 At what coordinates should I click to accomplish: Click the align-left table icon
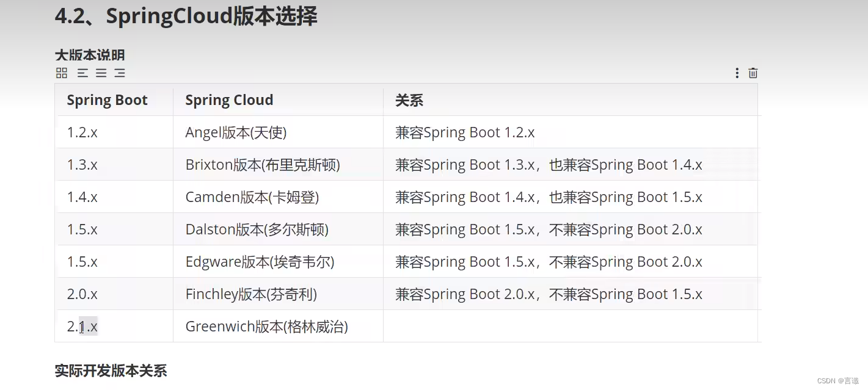82,73
